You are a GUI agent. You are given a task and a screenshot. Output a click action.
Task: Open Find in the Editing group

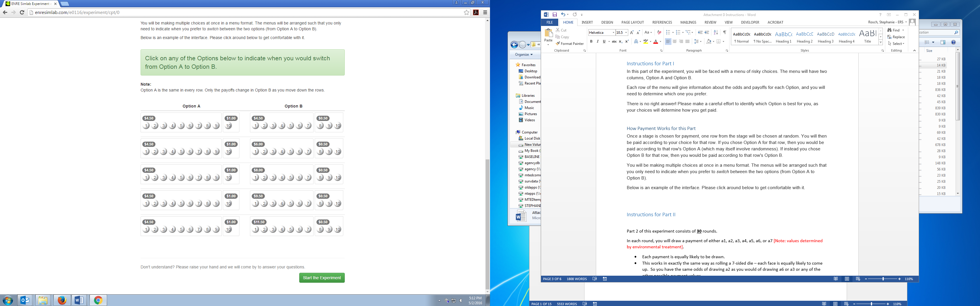[894, 30]
